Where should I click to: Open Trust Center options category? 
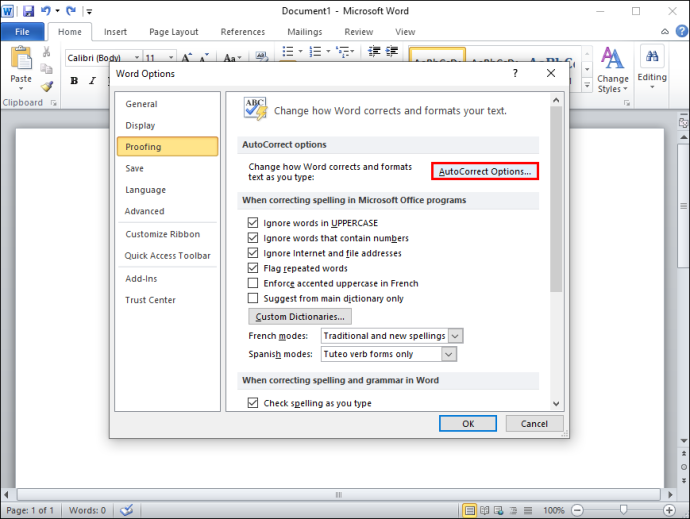click(x=168, y=300)
